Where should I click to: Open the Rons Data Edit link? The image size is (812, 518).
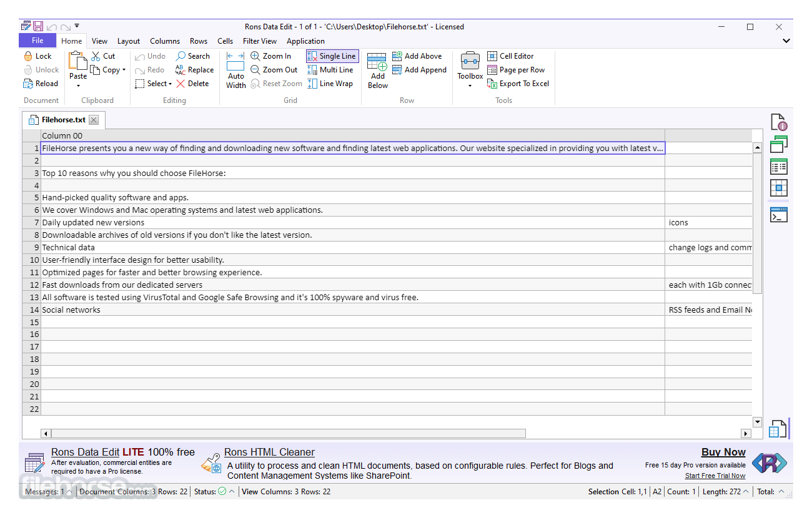(86, 452)
